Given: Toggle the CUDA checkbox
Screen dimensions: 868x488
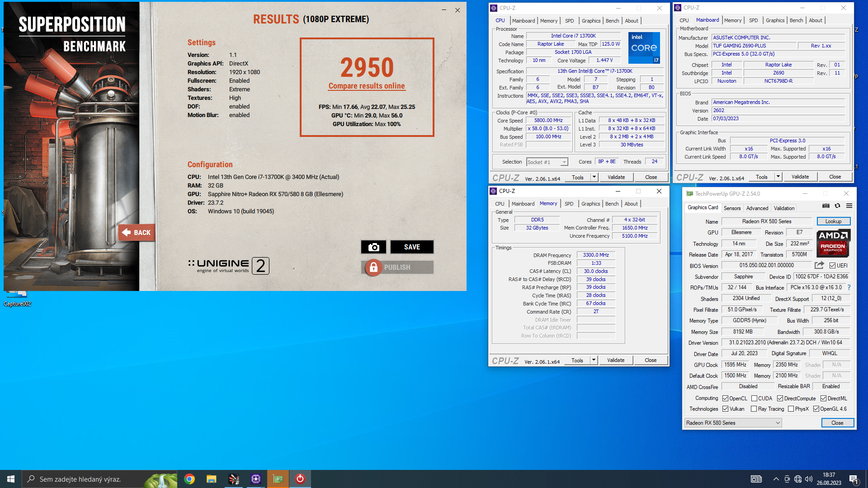Looking at the screenshot, I should coord(754,399).
